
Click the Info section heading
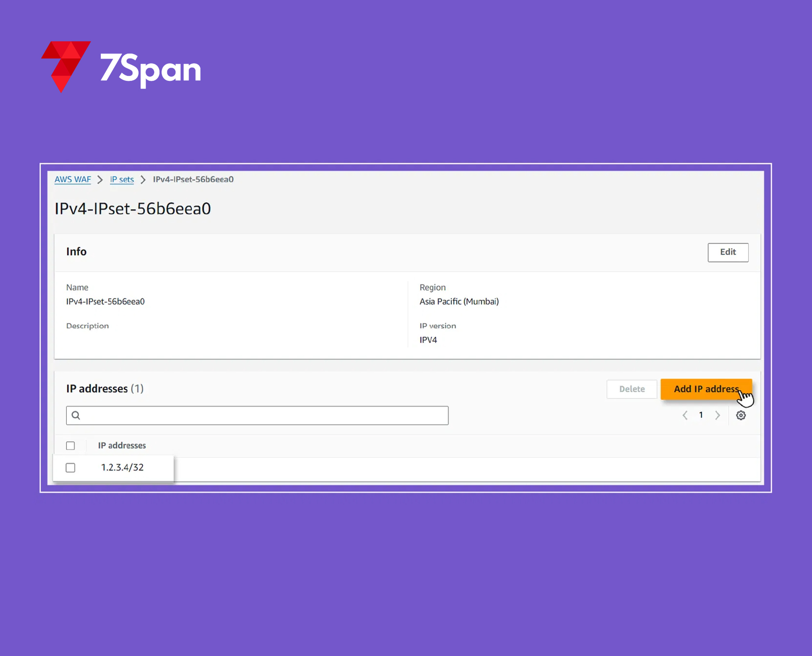click(x=76, y=252)
